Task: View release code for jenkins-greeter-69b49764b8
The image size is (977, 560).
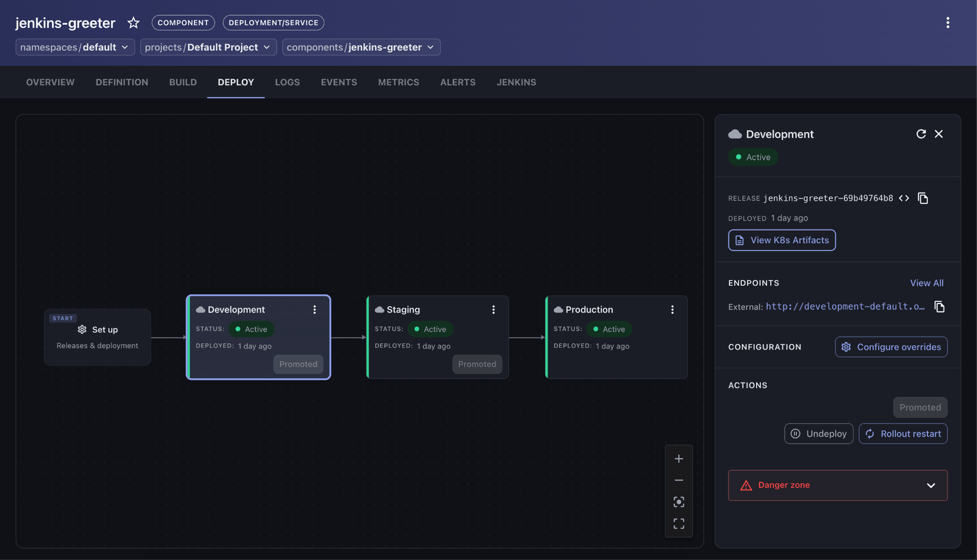Action: pyautogui.click(x=904, y=198)
